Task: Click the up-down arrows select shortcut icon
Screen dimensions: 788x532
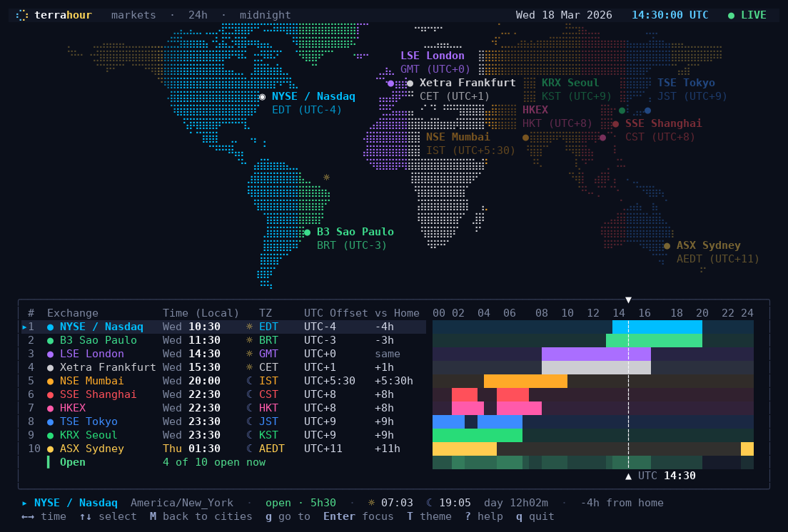Action: (x=86, y=516)
